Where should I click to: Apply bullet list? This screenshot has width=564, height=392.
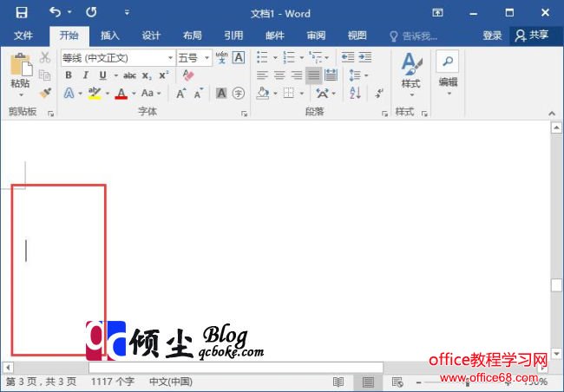[x=262, y=57]
